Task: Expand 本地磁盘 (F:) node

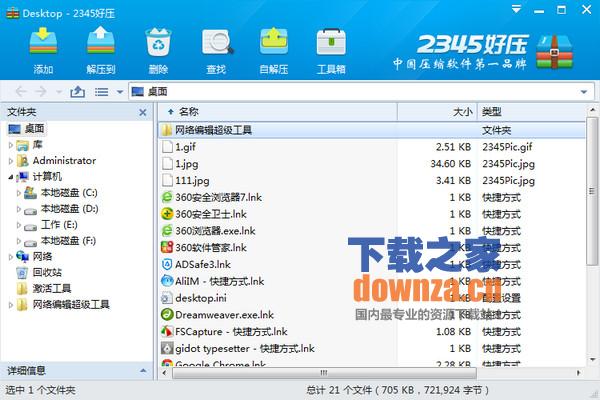Action: (x=18, y=241)
